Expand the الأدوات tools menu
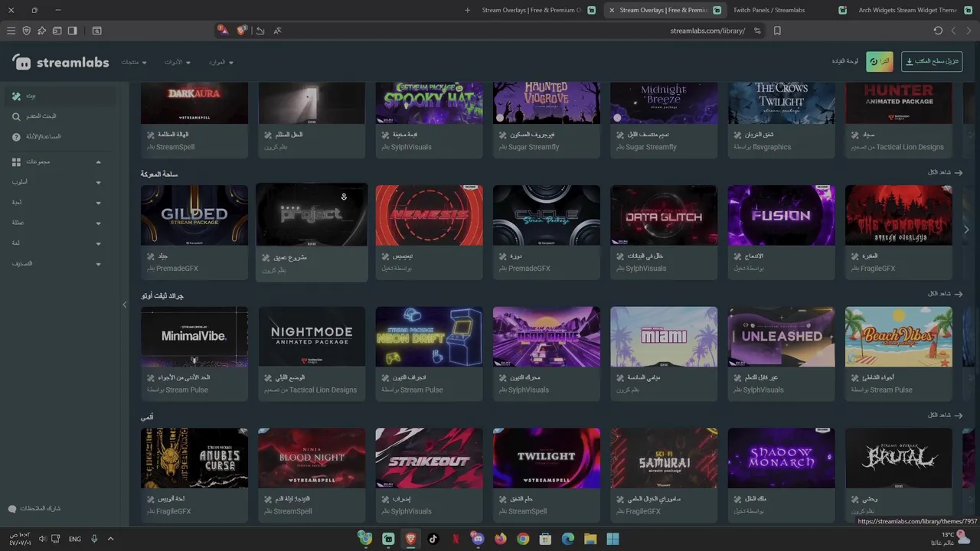Viewport: 980px width, 551px height. [x=178, y=62]
